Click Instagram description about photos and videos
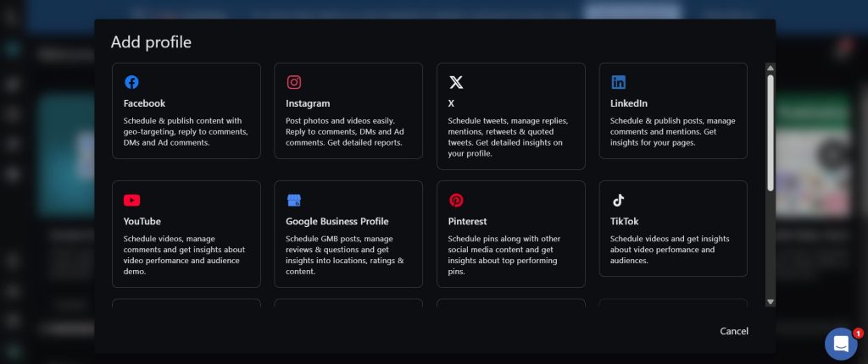Image resolution: width=868 pixels, height=364 pixels. [x=346, y=132]
